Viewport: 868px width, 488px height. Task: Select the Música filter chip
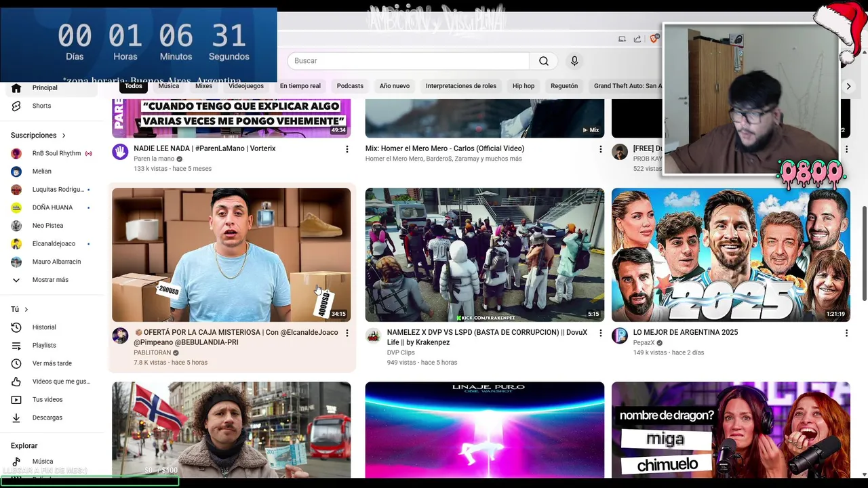[x=169, y=86]
